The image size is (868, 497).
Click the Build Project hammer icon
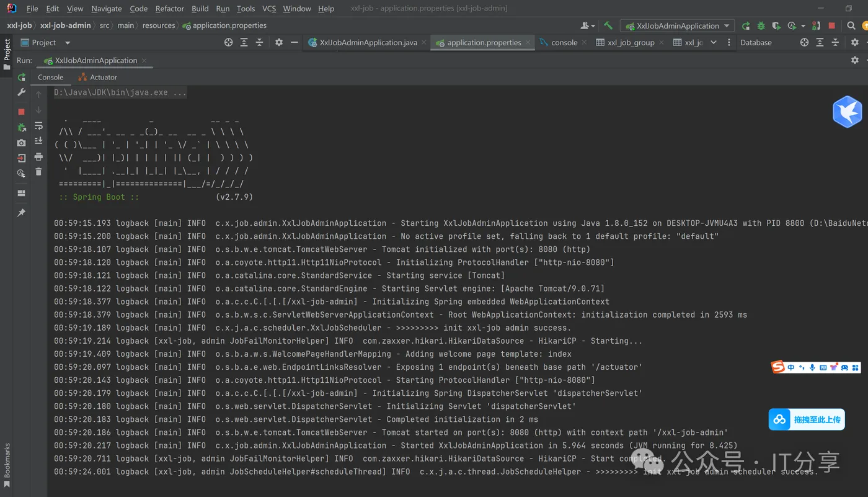point(608,25)
